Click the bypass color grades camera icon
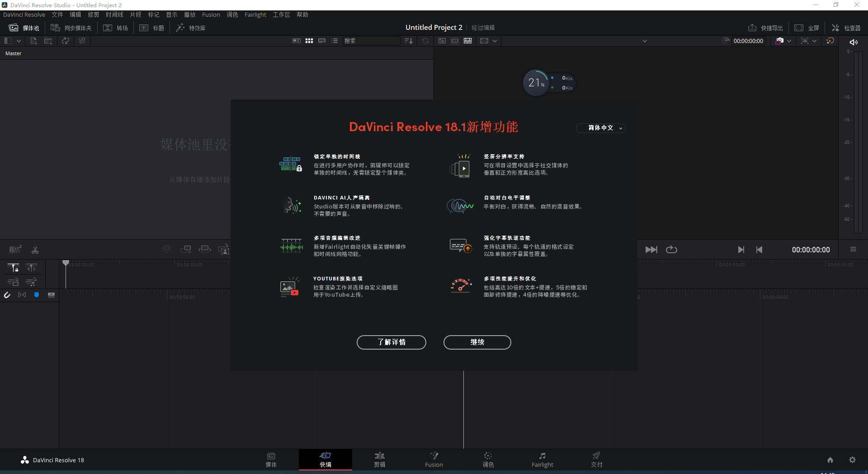This screenshot has width=868, height=474. coord(779,41)
